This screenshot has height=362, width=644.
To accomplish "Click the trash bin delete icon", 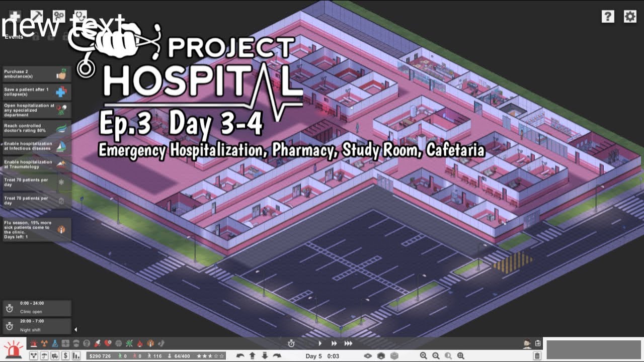I will (537, 355).
